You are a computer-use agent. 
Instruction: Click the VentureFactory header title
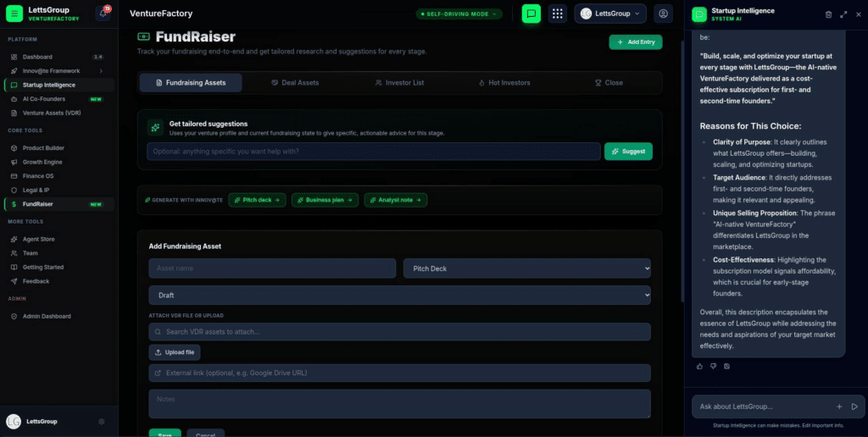(161, 14)
